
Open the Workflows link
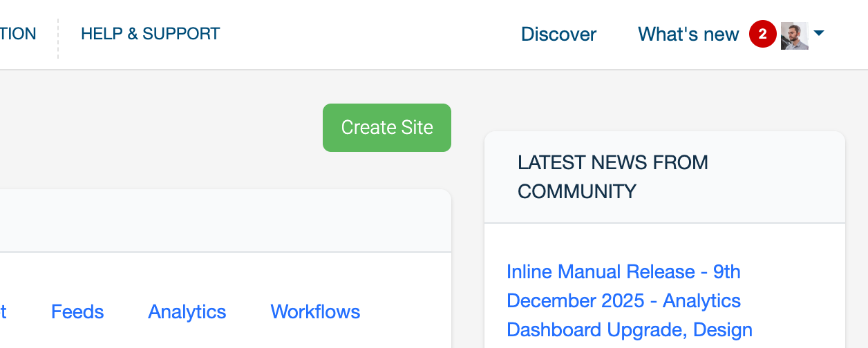tap(315, 311)
